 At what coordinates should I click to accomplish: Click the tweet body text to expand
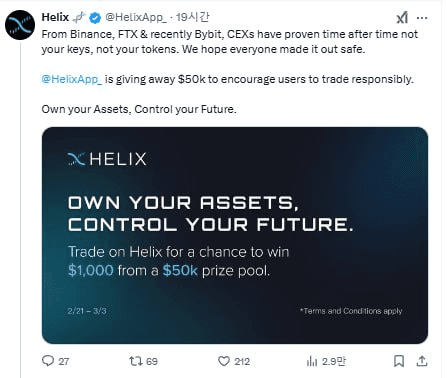coord(229,72)
